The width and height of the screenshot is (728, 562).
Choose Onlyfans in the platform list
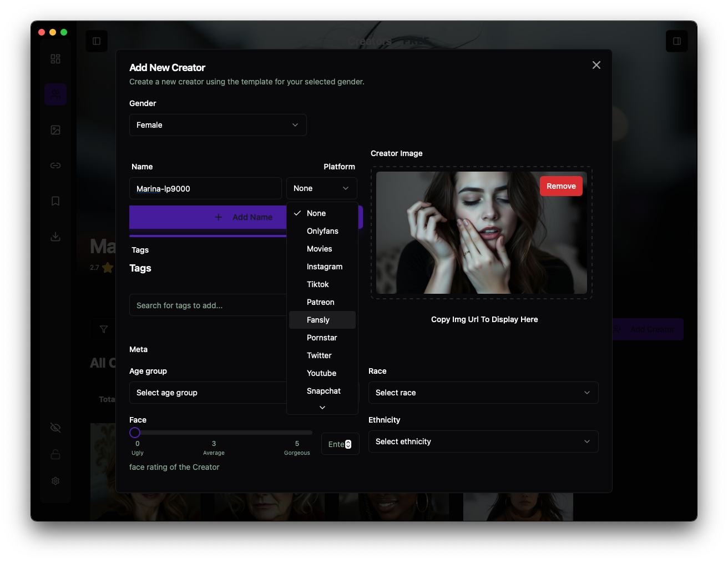322,231
